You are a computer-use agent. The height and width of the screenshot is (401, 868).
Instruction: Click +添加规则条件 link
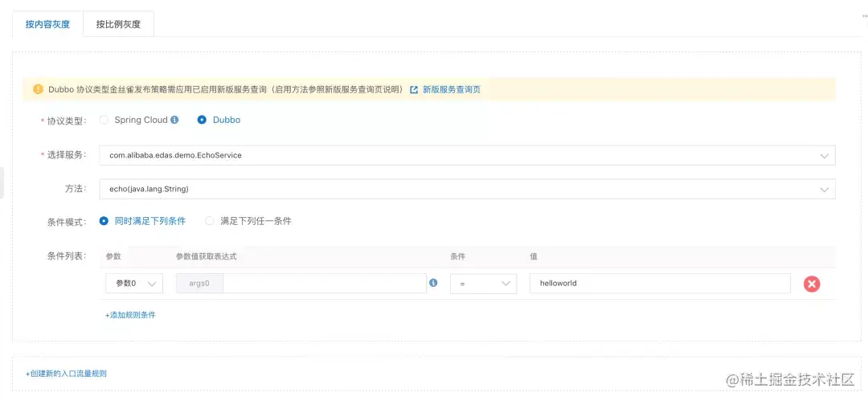point(130,314)
